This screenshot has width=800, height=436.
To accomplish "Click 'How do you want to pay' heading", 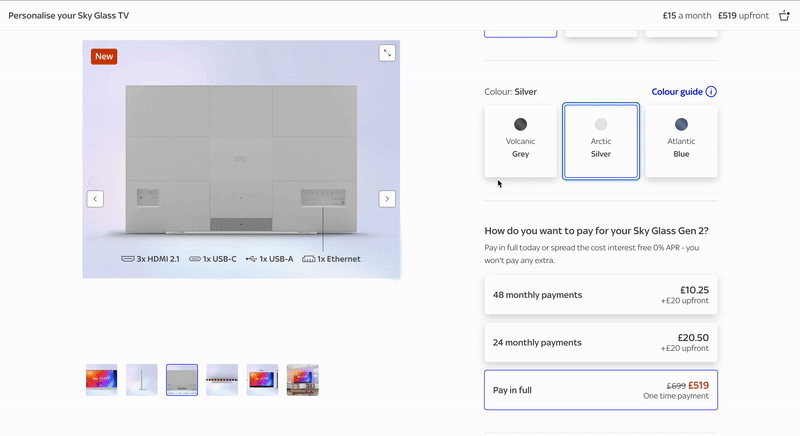I will click(x=596, y=231).
